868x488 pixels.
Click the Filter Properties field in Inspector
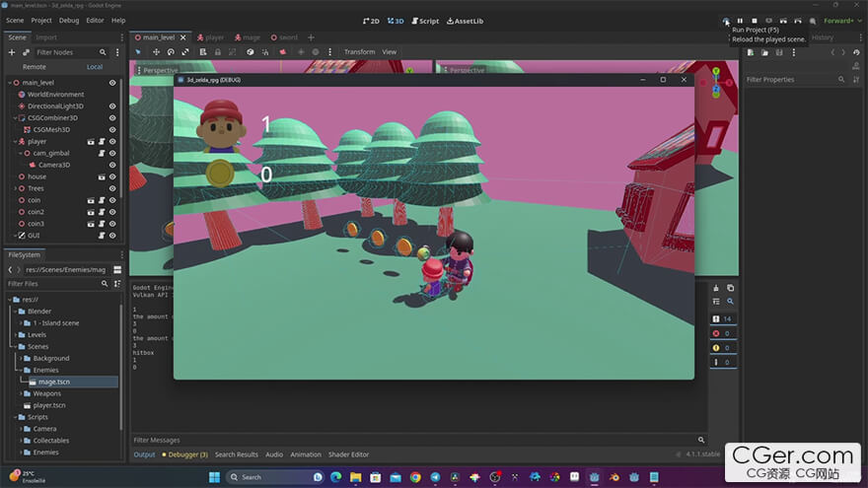[795, 80]
